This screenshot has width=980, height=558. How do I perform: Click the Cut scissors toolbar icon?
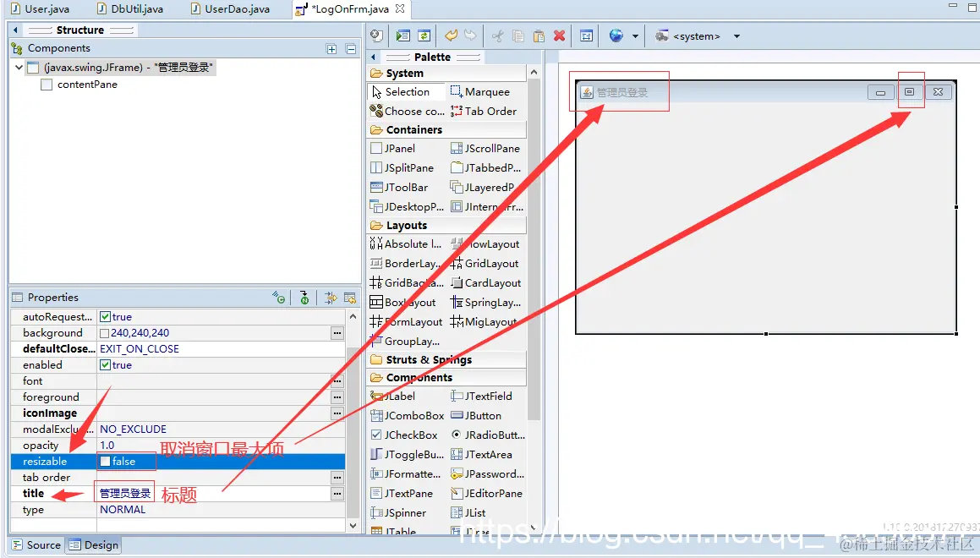497,36
